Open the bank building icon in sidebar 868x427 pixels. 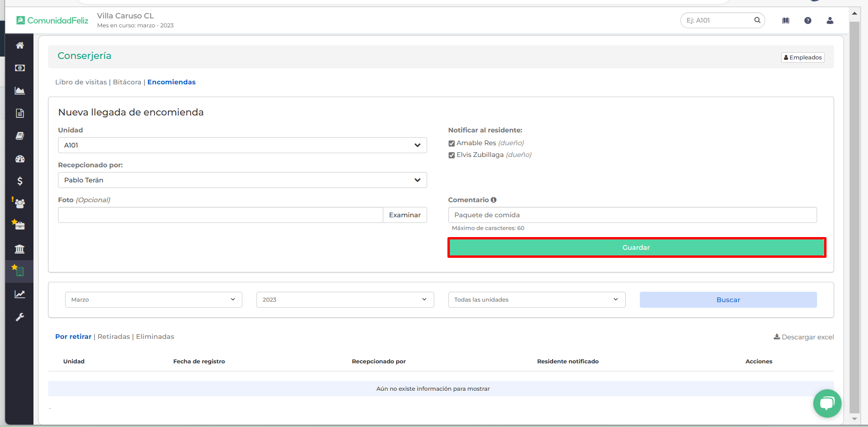click(x=20, y=249)
